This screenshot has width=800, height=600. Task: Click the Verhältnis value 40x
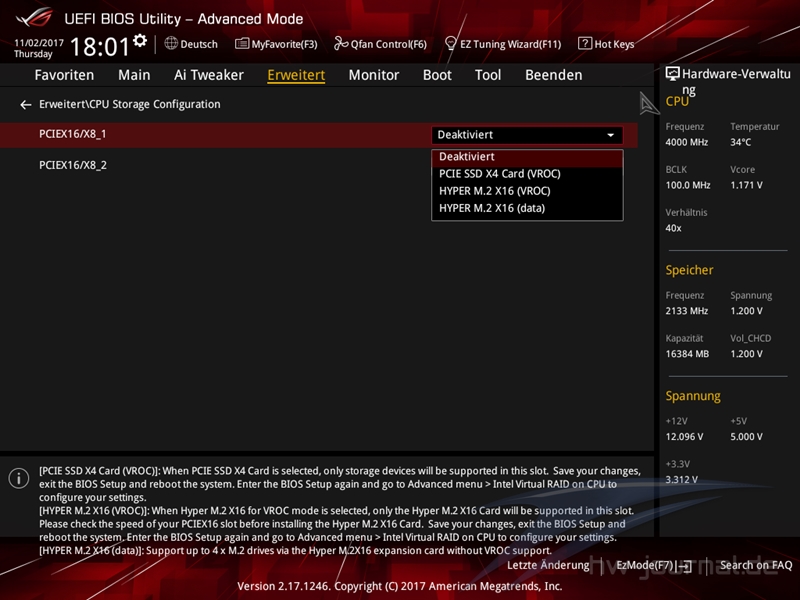[673, 228]
